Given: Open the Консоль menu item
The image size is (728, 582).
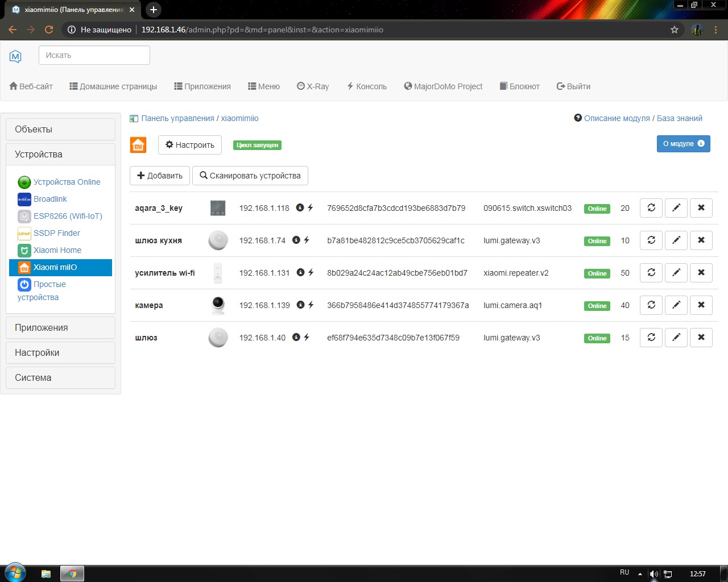Looking at the screenshot, I should pyautogui.click(x=367, y=86).
